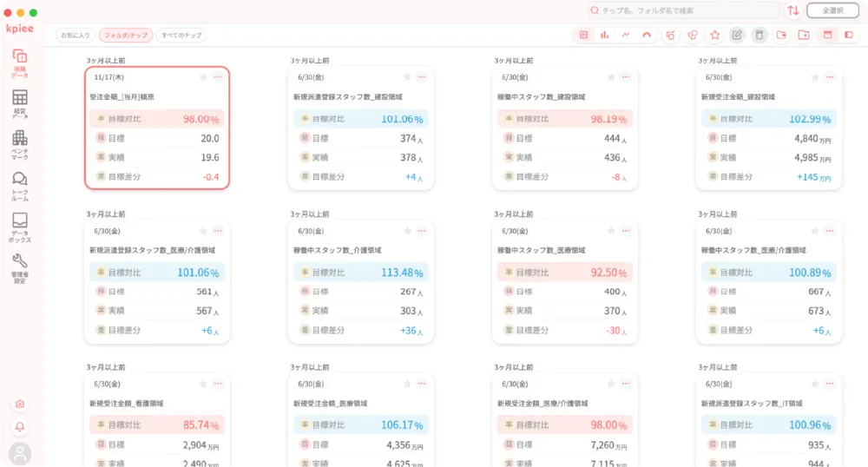868x467 pixels.
Task: Select the 受注金額_[当月]槙原 card title
Action: click(122, 97)
